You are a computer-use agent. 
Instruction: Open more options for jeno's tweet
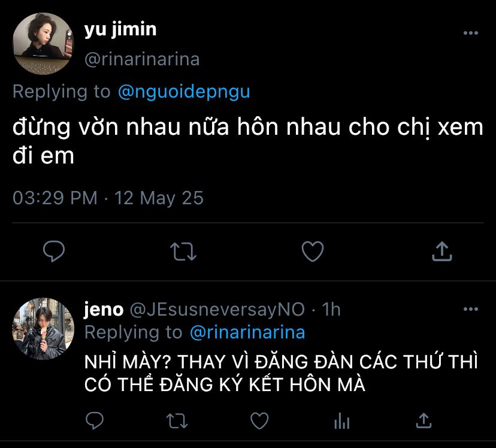tap(471, 310)
